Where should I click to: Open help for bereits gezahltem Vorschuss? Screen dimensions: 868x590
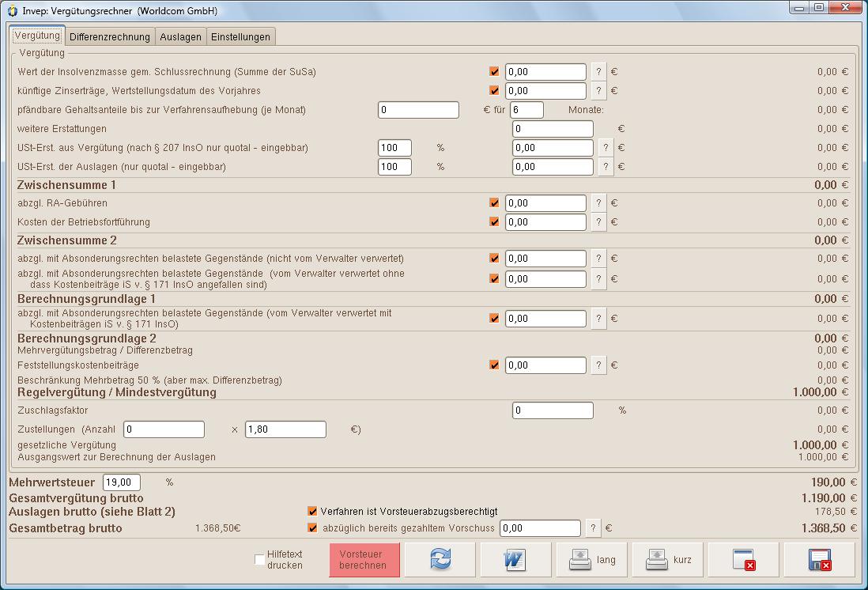(x=593, y=528)
